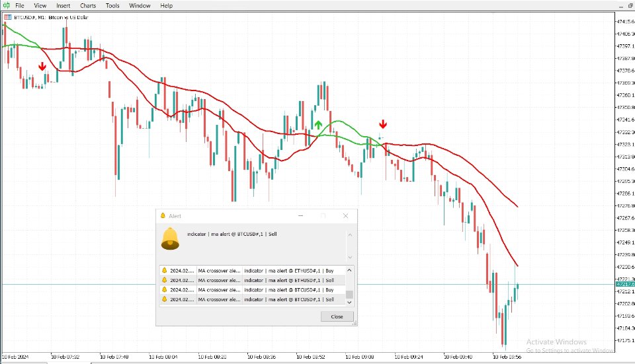Click bell icon of BTCUSD#,1 Sell row
635x364 pixels.
[165, 299]
